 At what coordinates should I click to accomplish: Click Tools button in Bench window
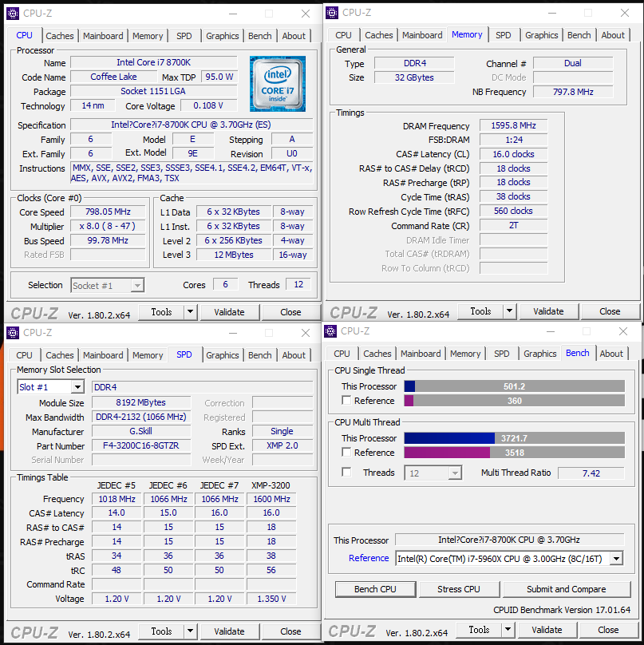(479, 629)
